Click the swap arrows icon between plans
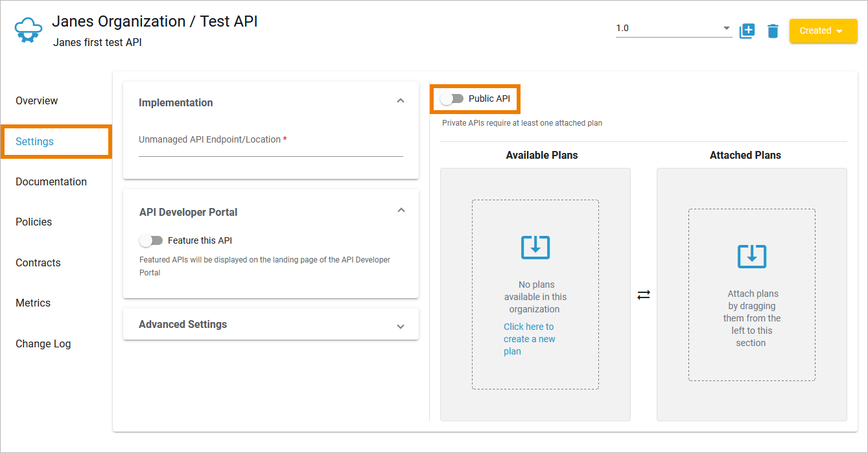Viewport: 868px width, 453px height. tap(643, 295)
